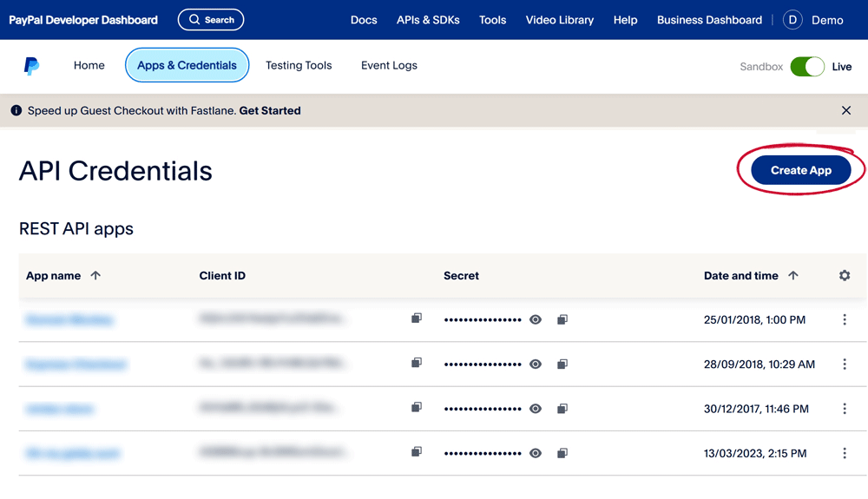Sort by App name arrow
868x499 pixels.
pyautogui.click(x=95, y=275)
